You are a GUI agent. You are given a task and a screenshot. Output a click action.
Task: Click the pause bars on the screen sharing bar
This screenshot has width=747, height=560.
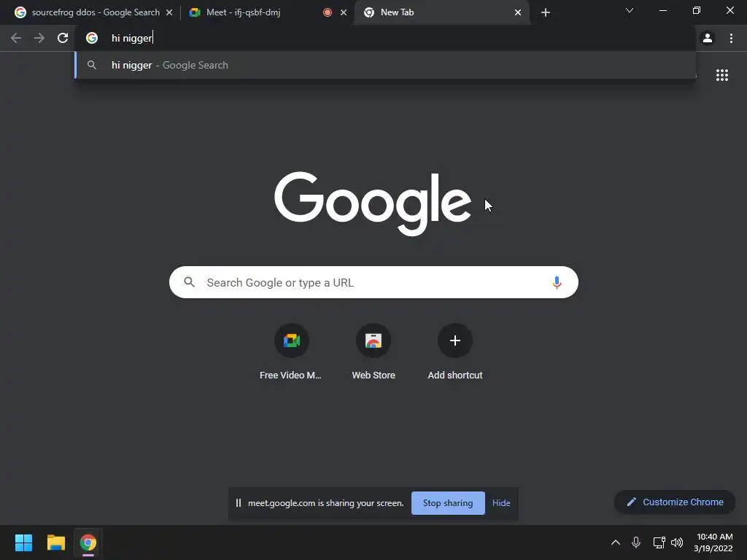[239, 503]
